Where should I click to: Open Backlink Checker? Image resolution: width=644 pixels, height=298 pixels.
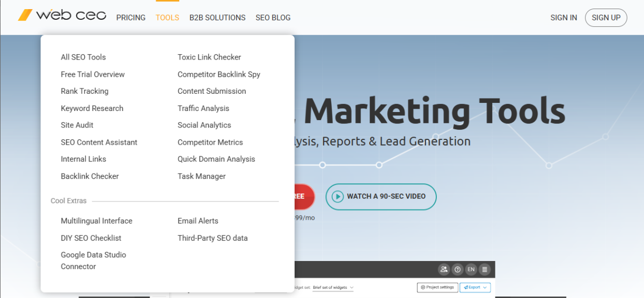point(90,176)
